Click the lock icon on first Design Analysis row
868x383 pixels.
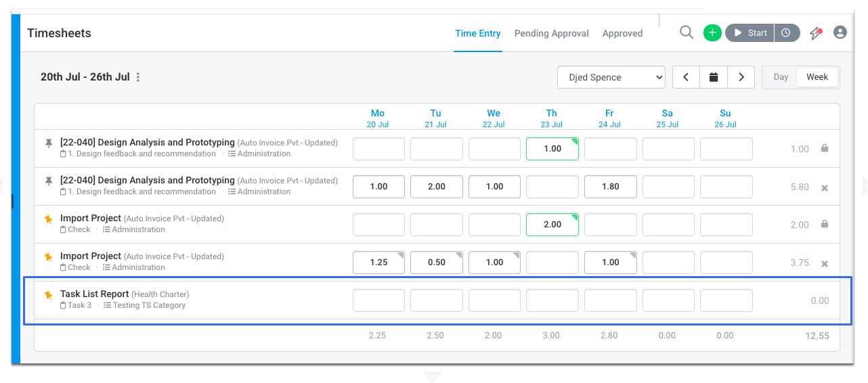click(x=825, y=148)
